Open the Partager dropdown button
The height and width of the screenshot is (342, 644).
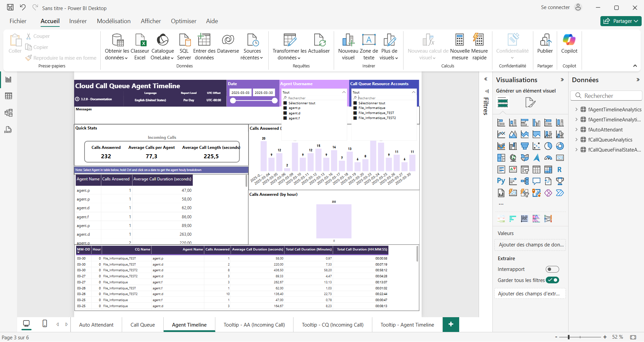(621, 21)
